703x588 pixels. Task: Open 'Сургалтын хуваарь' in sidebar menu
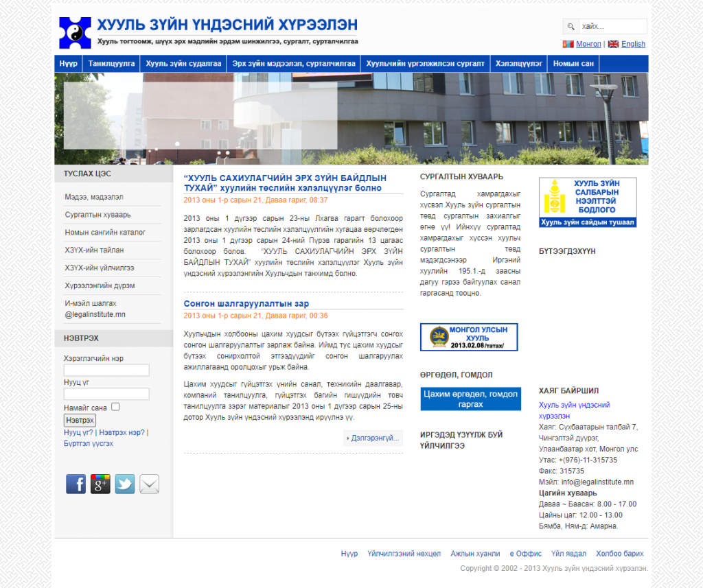click(97, 215)
